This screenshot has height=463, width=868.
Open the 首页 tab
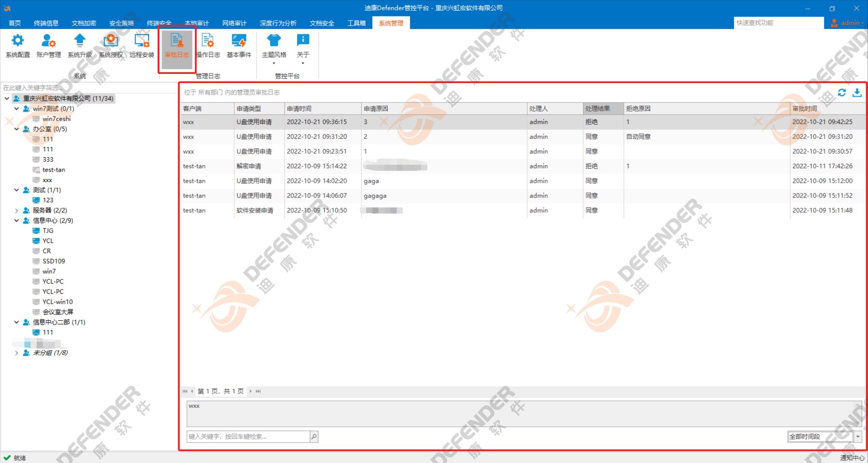coord(15,23)
